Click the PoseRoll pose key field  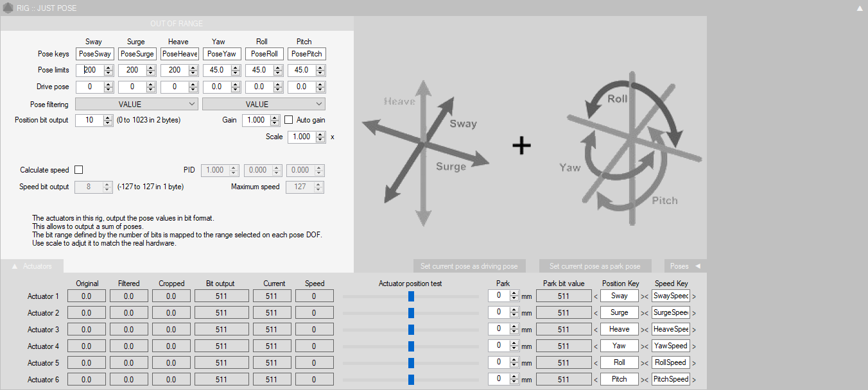tap(264, 54)
